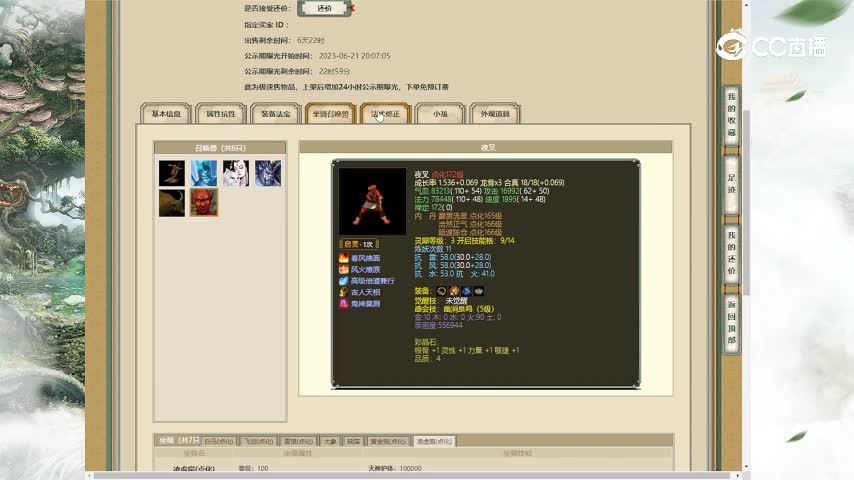Open the 坐骑召唤兽 tab
The image size is (854, 480).
(x=331, y=113)
